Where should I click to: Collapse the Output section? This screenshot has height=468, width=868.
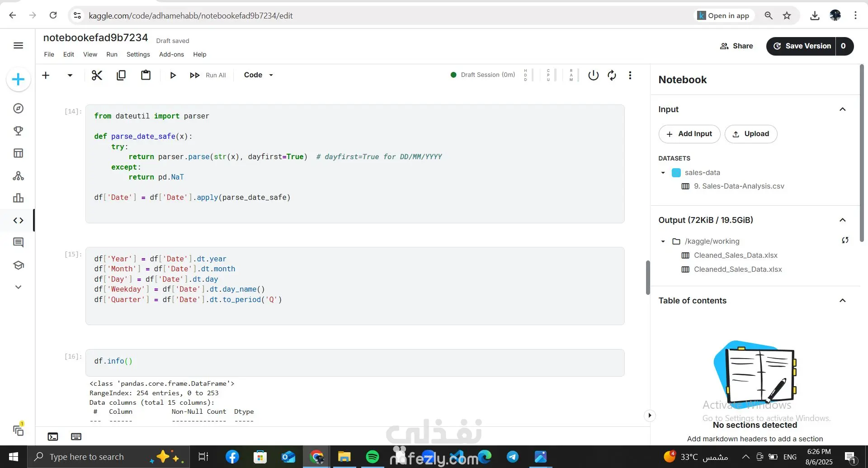click(843, 220)
